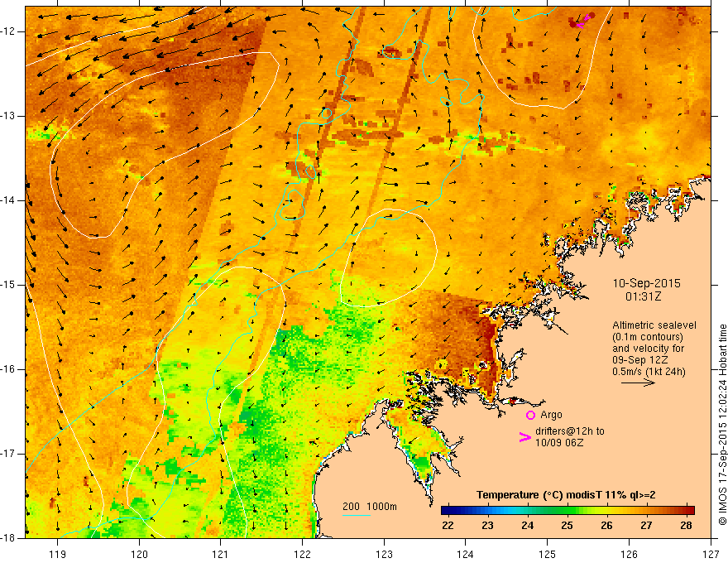Click the "Temperature (°C) modisT 11% ql>=2" title
The height and width of the screenshot is (563, 728).
pos(566,495)
